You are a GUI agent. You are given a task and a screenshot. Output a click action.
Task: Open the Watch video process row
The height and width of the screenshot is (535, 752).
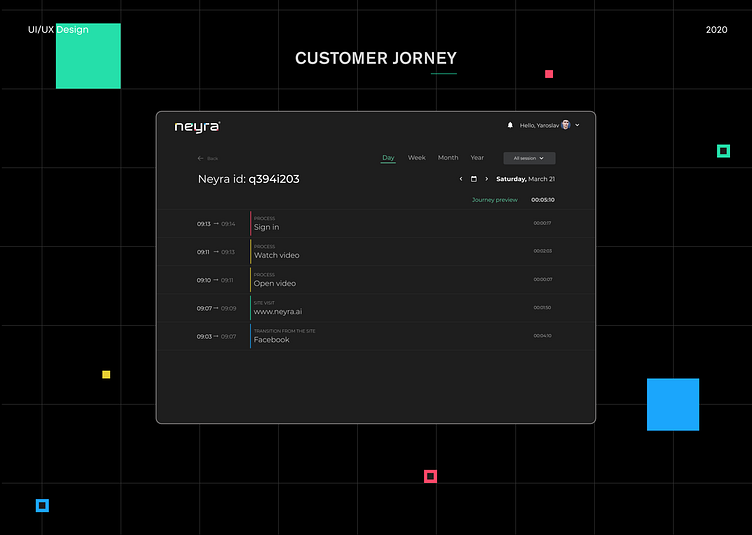coord(376,252)
